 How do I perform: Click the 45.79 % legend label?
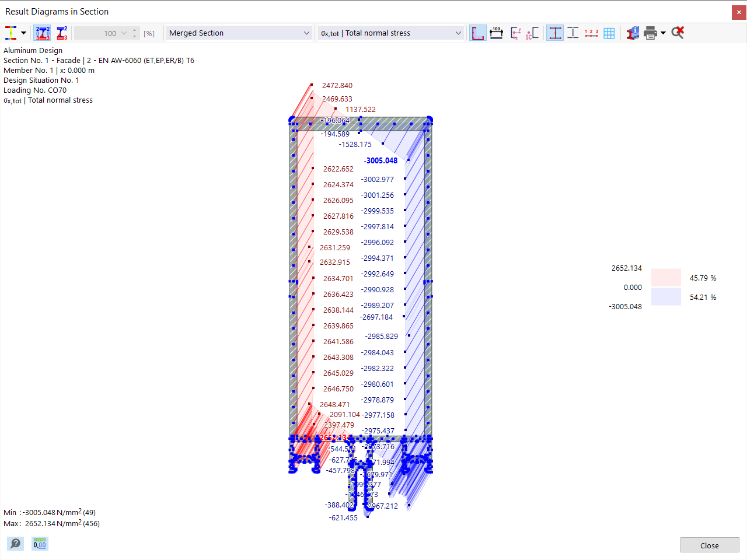click(x=703, y=278)
